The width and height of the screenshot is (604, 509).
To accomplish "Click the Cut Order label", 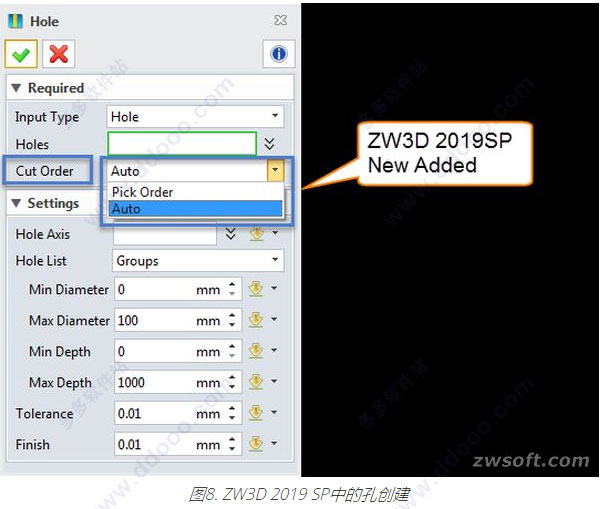I will (x=45, y=171).
